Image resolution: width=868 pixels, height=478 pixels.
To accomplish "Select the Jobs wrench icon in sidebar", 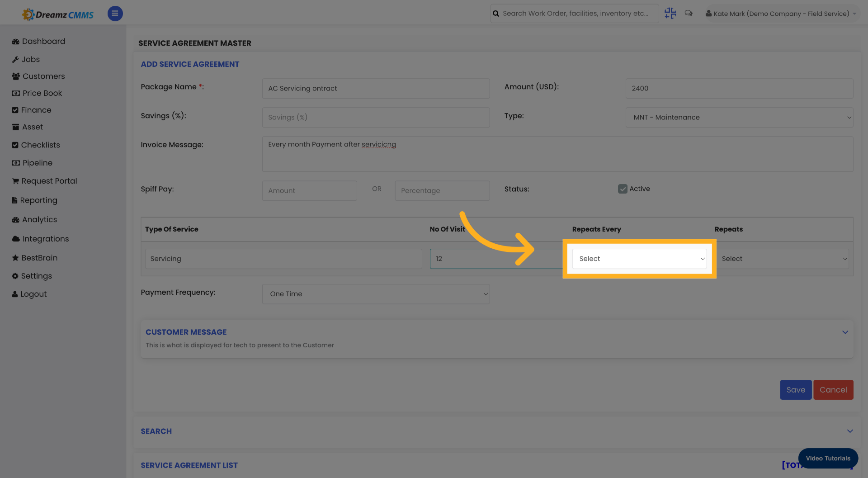I will click(x=15, y=59).
